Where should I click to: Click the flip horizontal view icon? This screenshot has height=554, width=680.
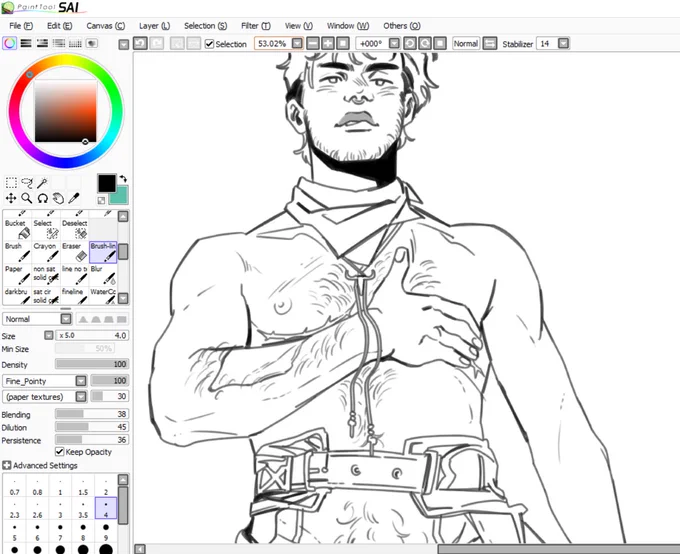pyautogui.click(x=490, y=43)
